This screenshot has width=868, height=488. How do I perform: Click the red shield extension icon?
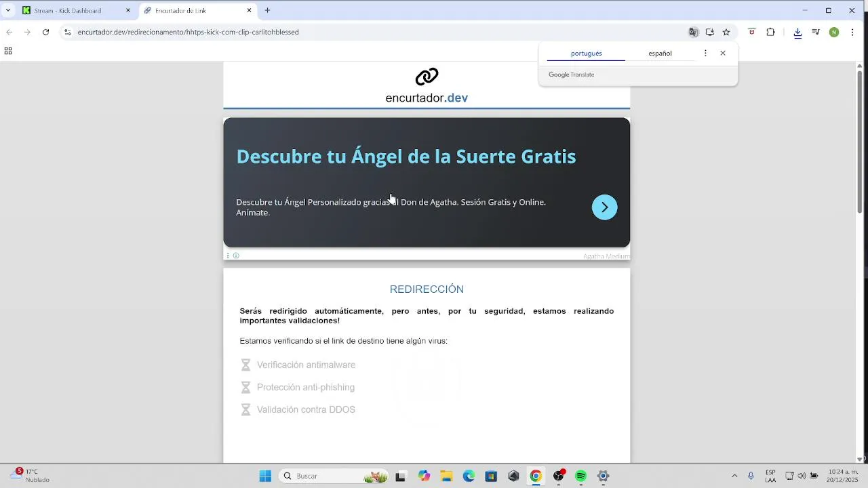click(x=751, y=32)
